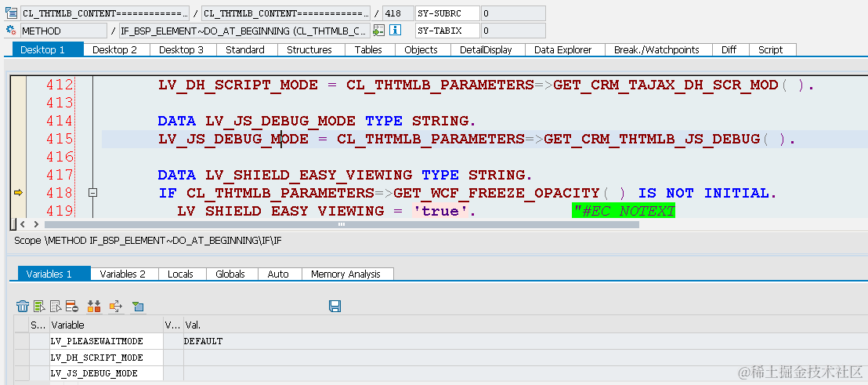Click GET_CRM_THTMLB_JS_DEBUG on line 415
The width and height of the screenshot is (868, 385).
point(652,139)
